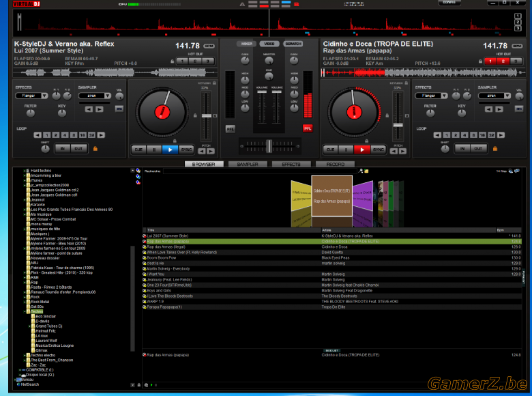
Task: Start playback on the left deck
Action: pos(170,150)
